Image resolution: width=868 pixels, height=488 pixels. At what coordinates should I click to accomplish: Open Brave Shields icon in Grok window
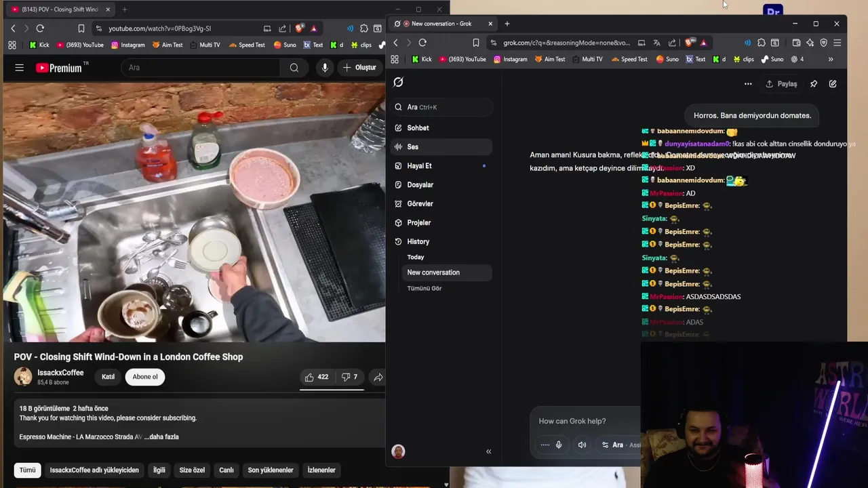[690, 43]
